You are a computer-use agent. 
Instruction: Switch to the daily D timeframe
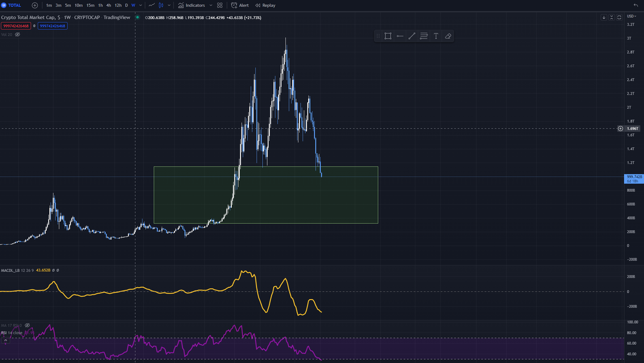point(127,5)
